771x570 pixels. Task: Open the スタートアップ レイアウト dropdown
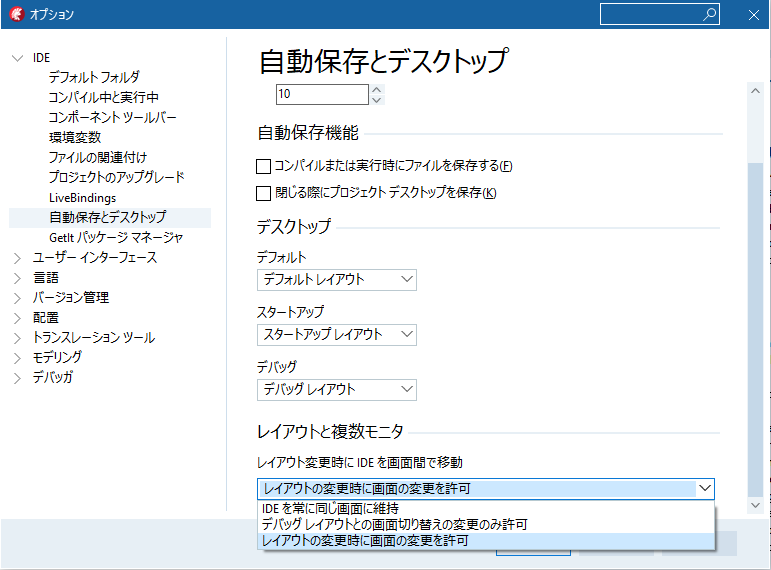[x=337, y=335]
